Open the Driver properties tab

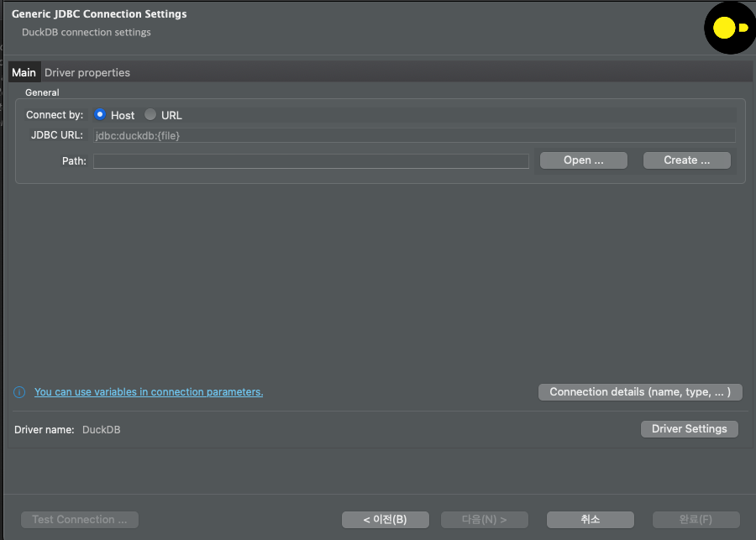(87, 72)
